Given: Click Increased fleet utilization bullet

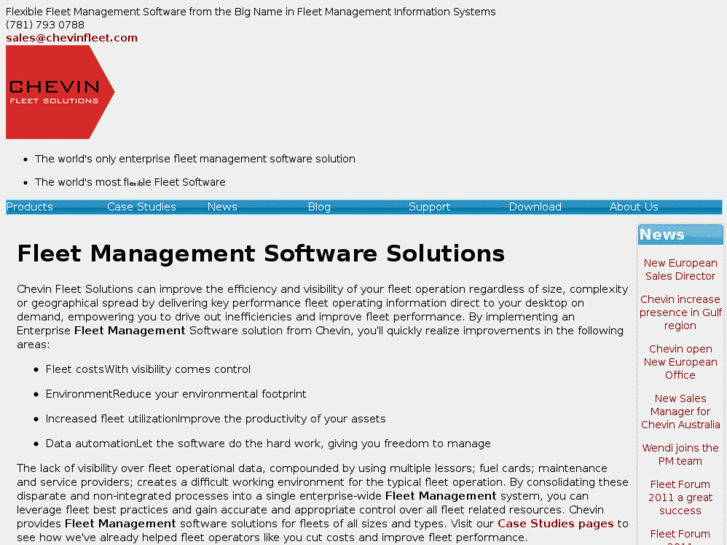Looking at the screenshot, I should 215,419.
